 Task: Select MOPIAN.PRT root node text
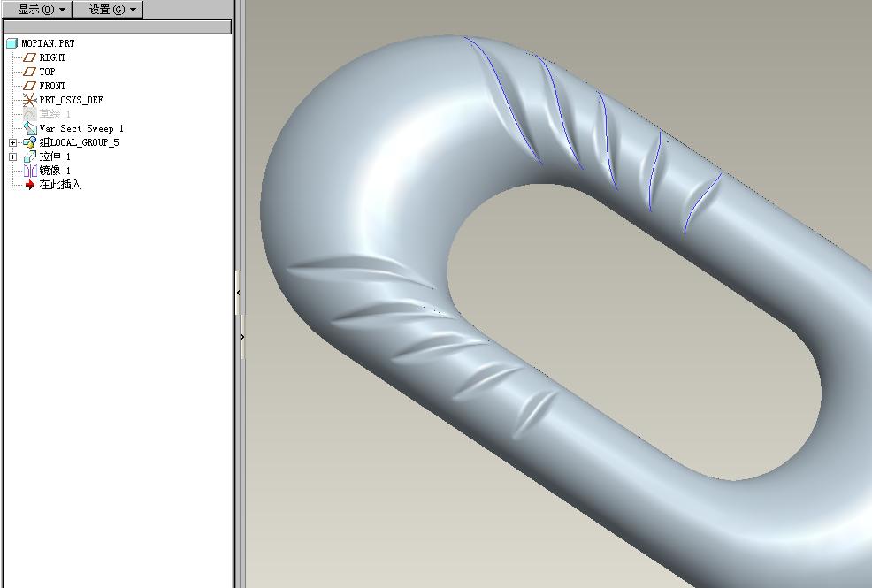click(x=48, y=43)
